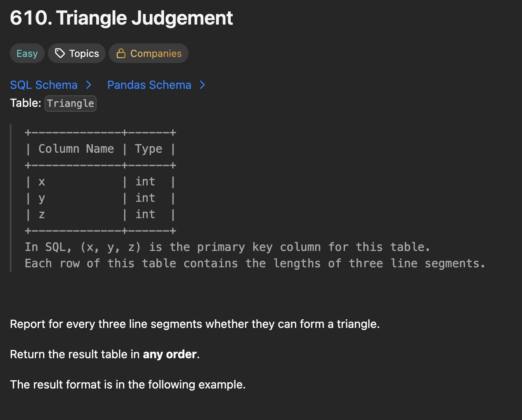Click the chevron arrow beside Pandas Schema
Image resolution: width=522 pixels, height=420 pixels.
tap(202, 85)
